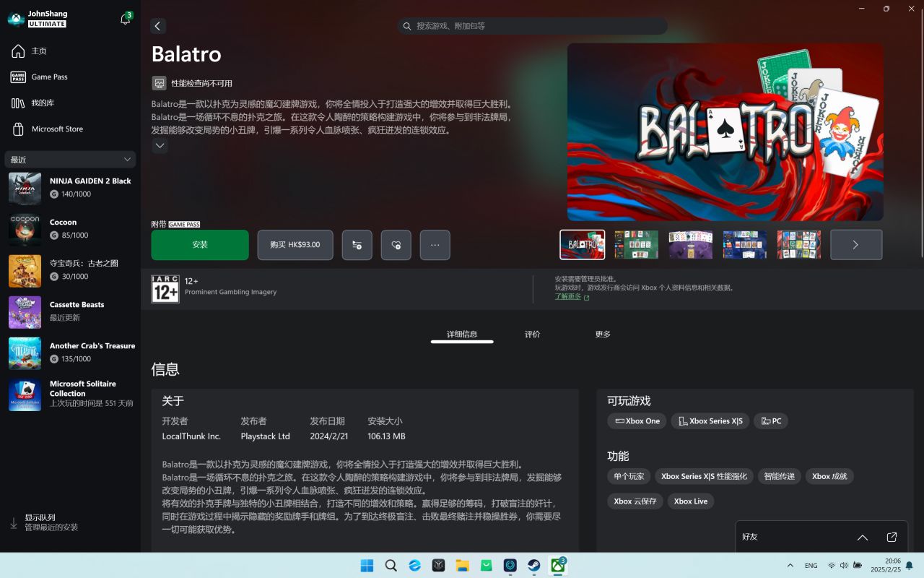Click the next screenshots arrow

point(856,245)
